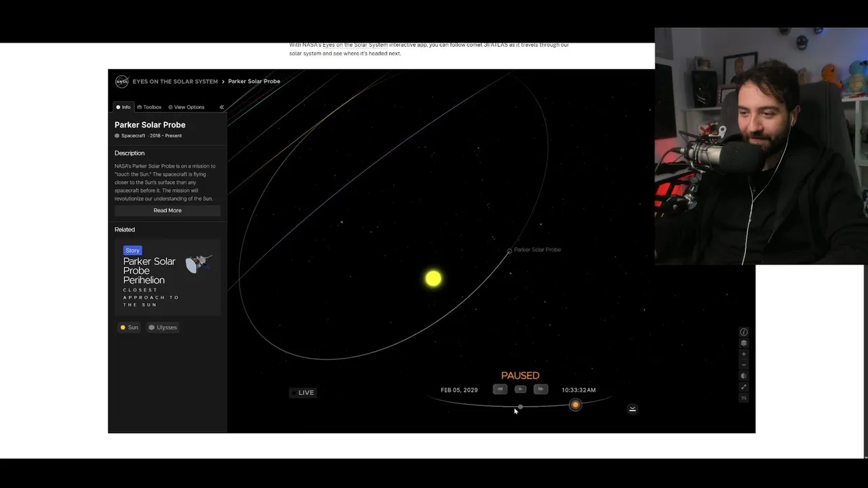Screen dimensions: 868x488
Task: Click the yellow Sun in the 3D view
Action: click(x=433, y=279)
